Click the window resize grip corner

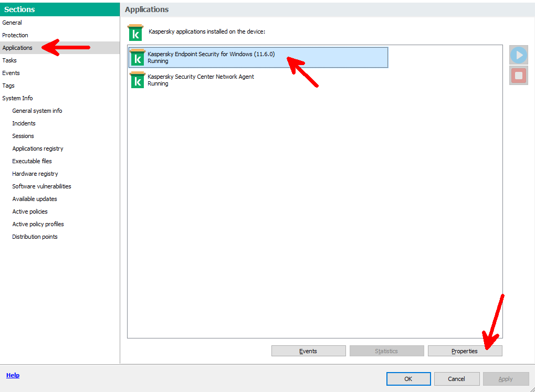click(x=532, y=389)
